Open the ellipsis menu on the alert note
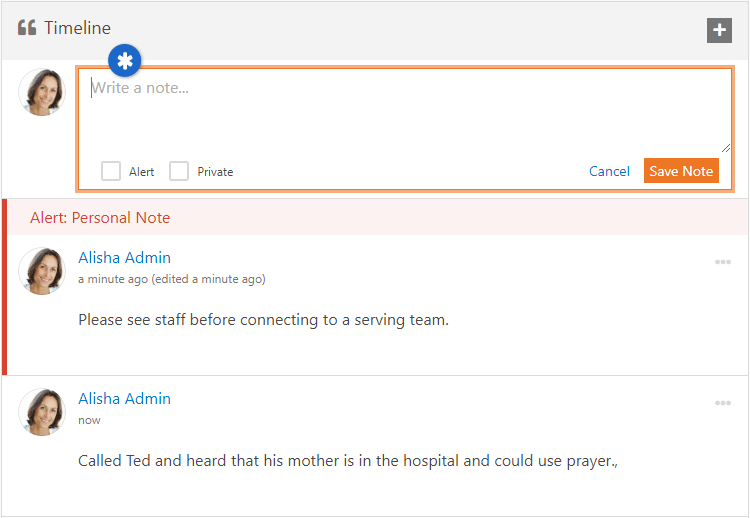 click(x=723, y=262)
